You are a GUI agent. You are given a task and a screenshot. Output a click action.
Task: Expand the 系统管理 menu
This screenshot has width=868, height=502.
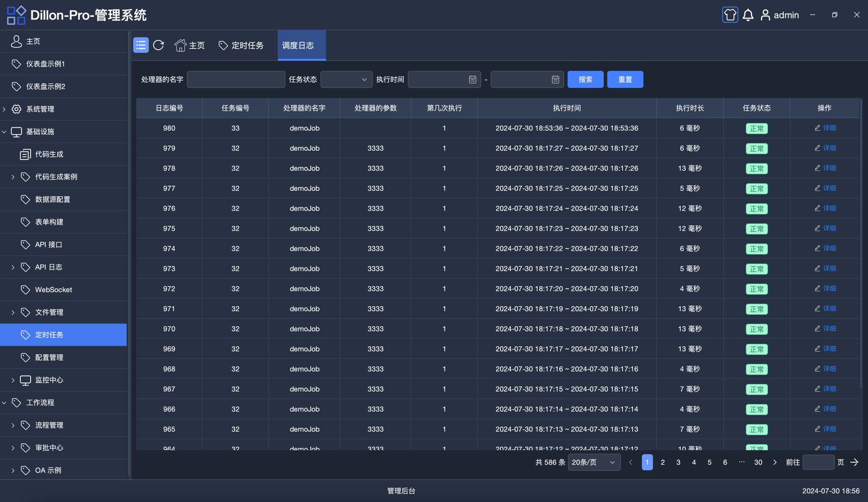(x=63, y=109)
